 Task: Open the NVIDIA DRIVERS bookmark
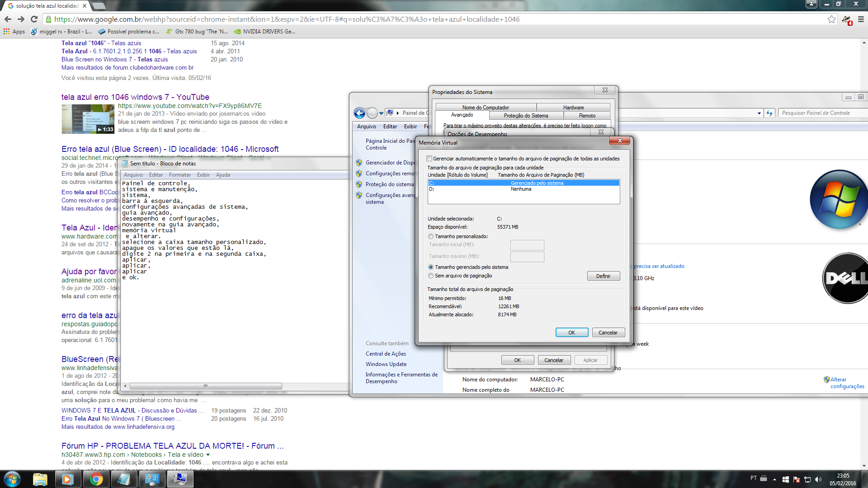[x=264, y=32]
